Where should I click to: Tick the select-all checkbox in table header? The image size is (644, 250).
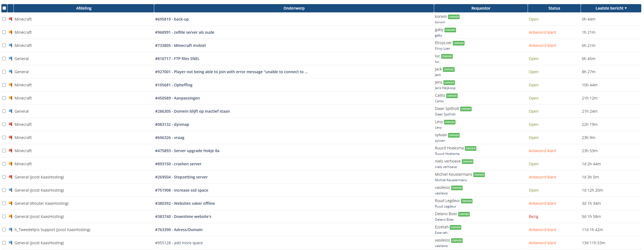click(4, 8)
